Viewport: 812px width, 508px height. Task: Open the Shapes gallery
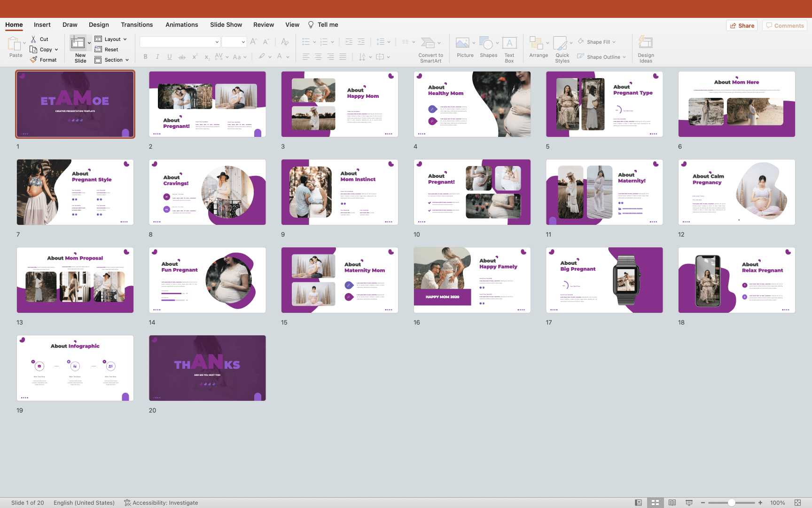coord(487,44)
